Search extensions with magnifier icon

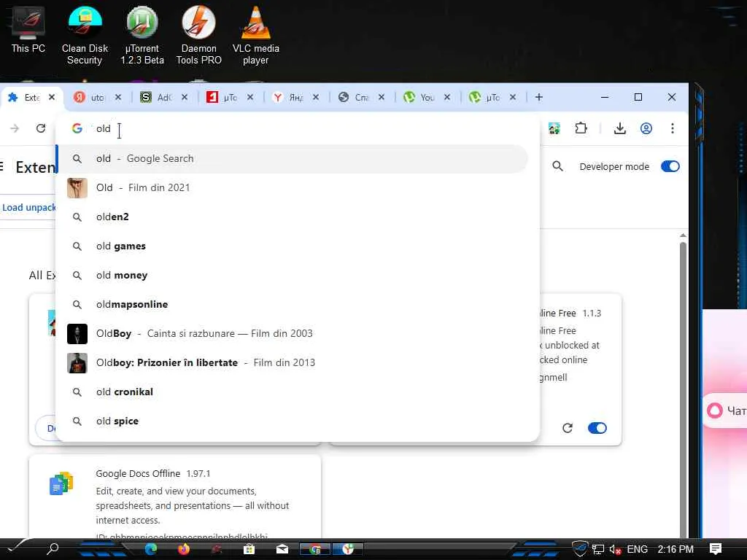(557, 166)
